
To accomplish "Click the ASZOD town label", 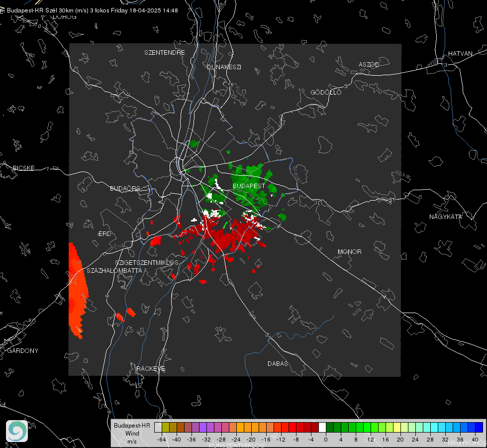I will point(369,64).
